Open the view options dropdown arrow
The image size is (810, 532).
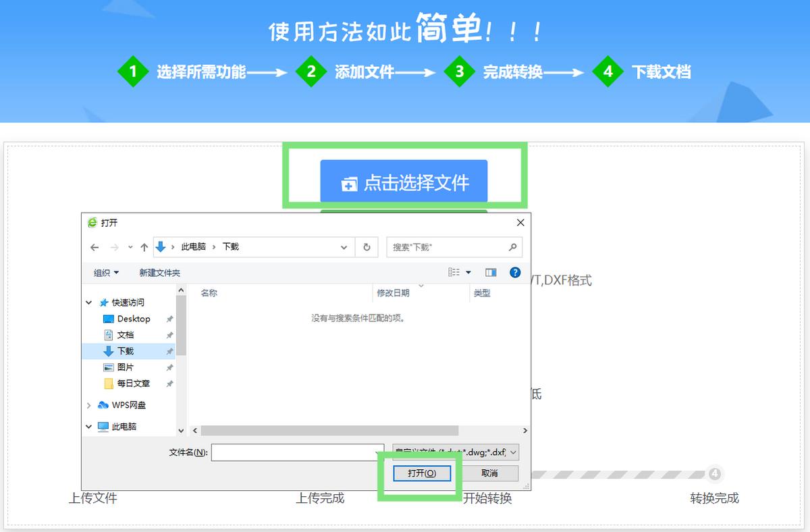click(x=468, y=273)
